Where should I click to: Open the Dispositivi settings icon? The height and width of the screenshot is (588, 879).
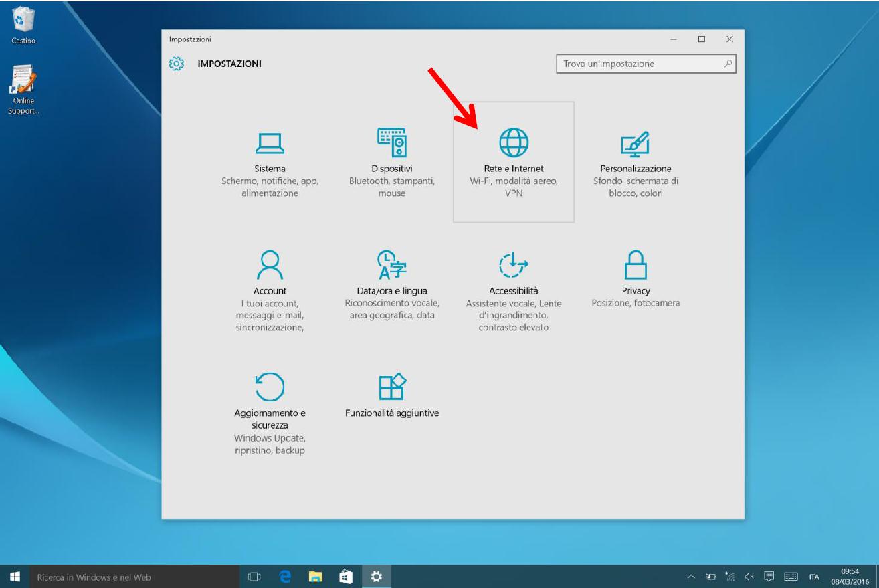click(x=391, y=142)
